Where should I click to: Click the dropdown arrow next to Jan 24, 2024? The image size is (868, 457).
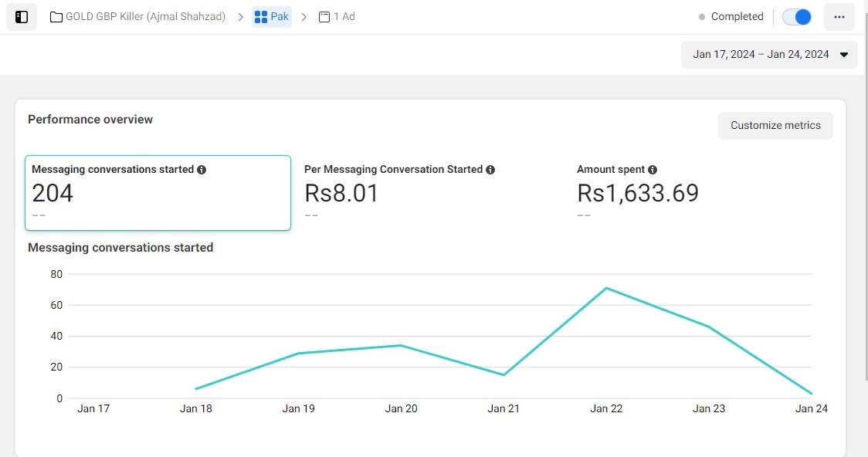click(844, 55)
